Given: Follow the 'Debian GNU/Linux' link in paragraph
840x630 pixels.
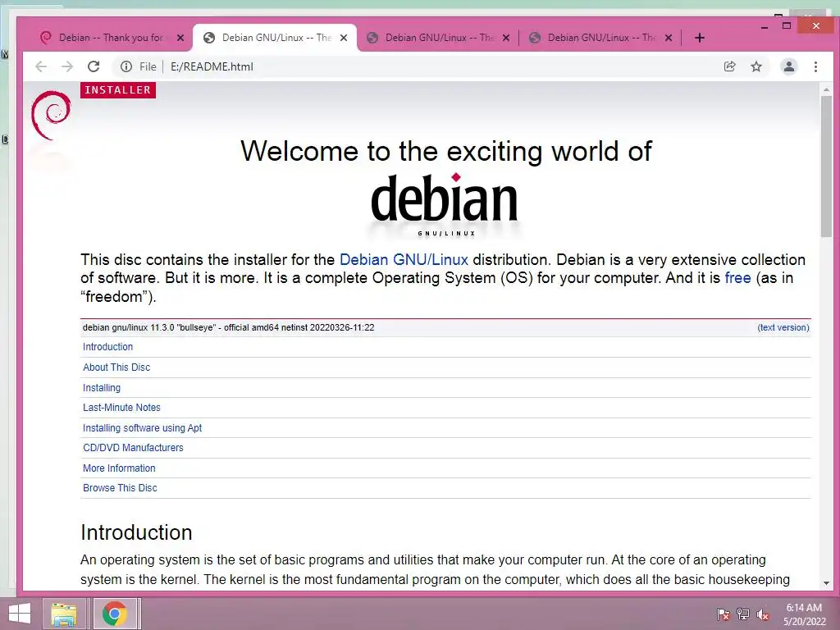Looking at the screenshot, I should [404, 260].
